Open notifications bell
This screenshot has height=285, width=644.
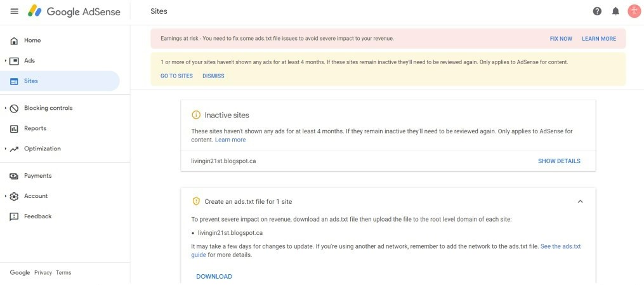615,11
